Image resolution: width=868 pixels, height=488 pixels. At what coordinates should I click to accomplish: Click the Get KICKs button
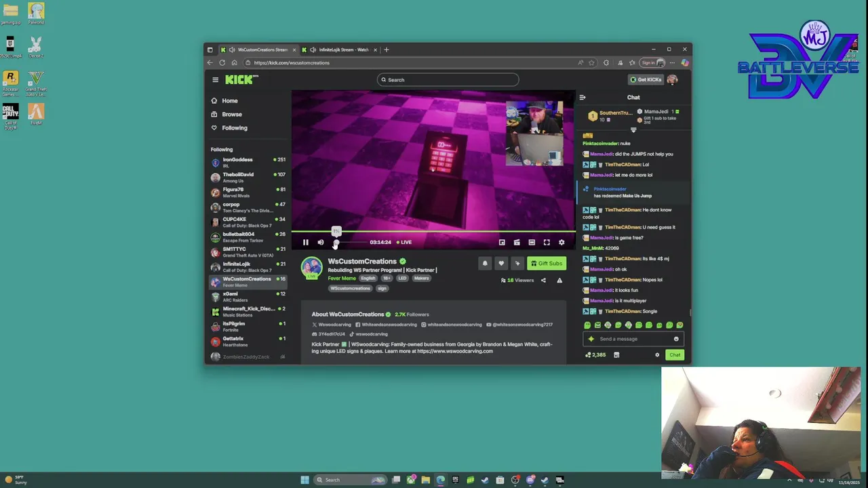point(646,79)
